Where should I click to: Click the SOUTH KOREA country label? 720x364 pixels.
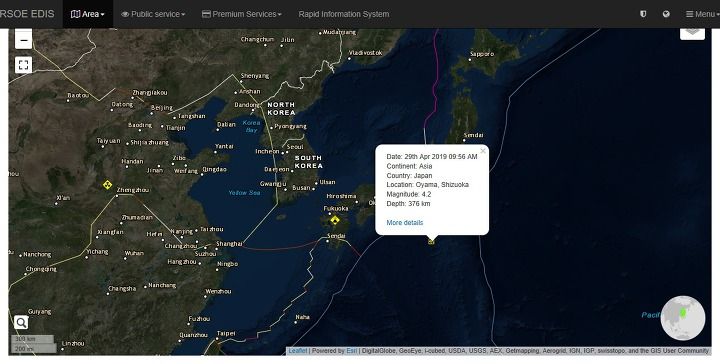[x=309, y=162]
